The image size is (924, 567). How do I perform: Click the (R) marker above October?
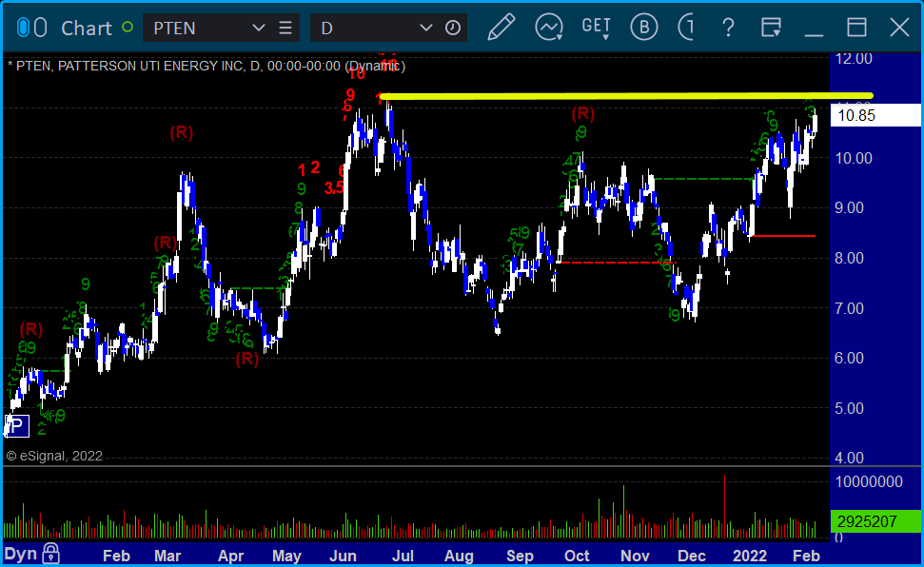pyautogui.click(x=582, y=112)
